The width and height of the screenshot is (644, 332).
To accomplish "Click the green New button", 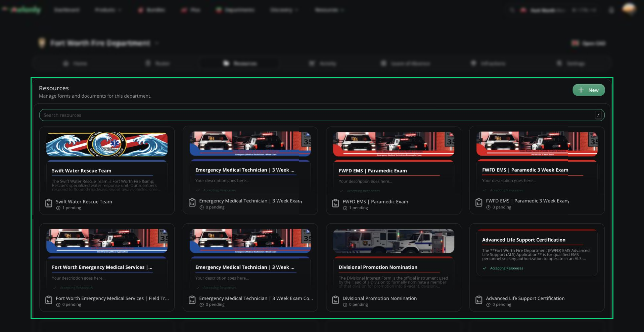I will [588, 90].
